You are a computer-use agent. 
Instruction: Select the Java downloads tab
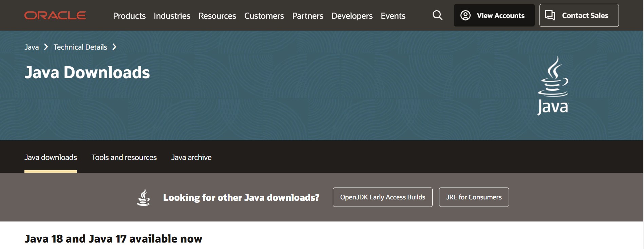click(51, 157)
